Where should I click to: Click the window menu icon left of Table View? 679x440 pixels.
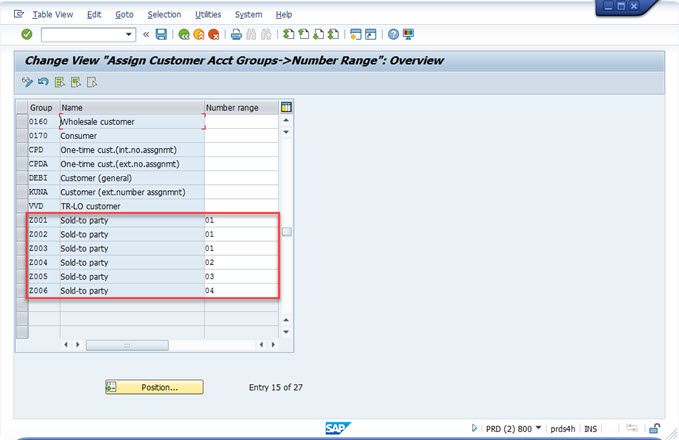(x=19, y=14)
